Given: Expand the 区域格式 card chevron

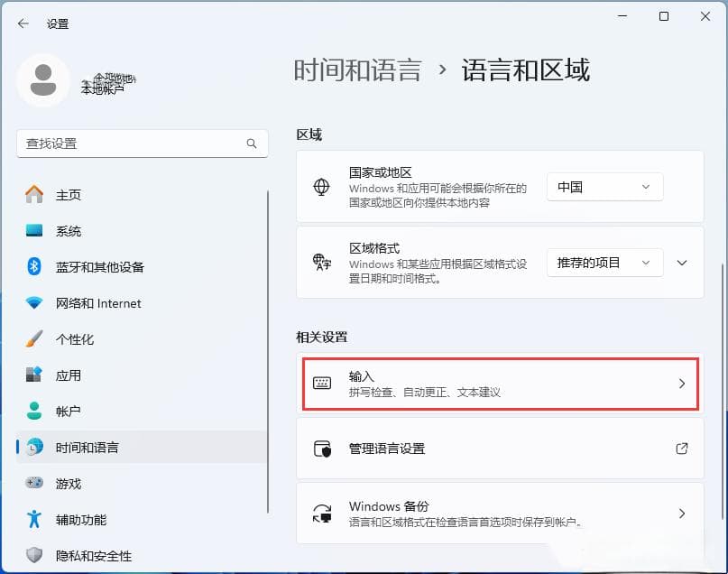Looking at the screenshot, I should click(682, 263).
